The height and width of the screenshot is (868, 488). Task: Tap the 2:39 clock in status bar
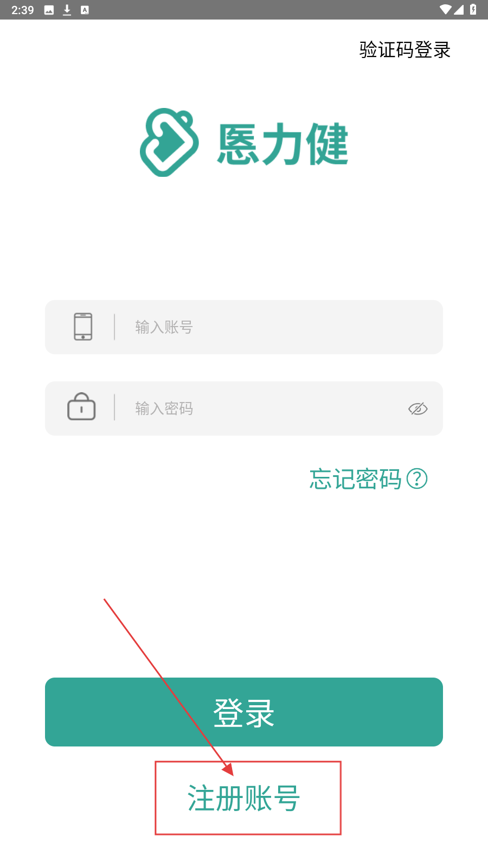(x=23, y=10)
